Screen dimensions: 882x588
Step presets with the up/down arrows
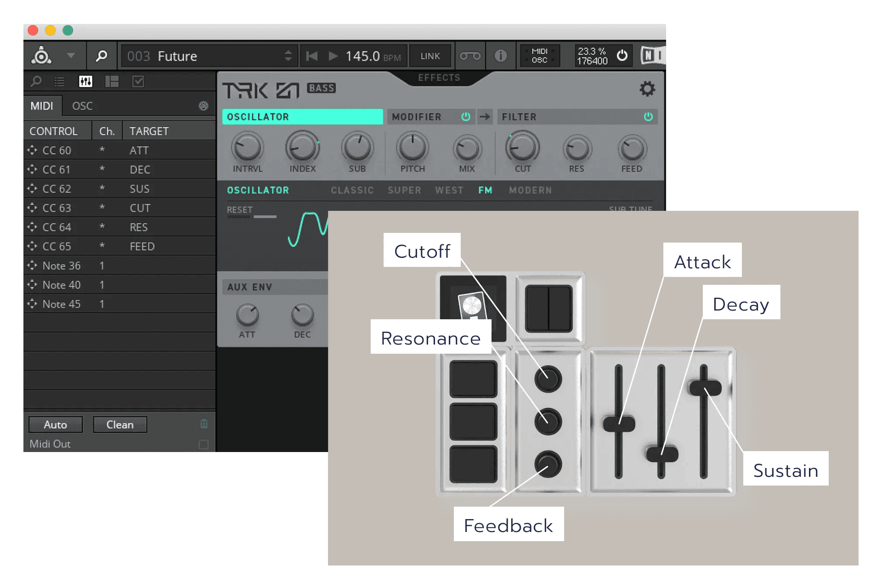[288, 56]
